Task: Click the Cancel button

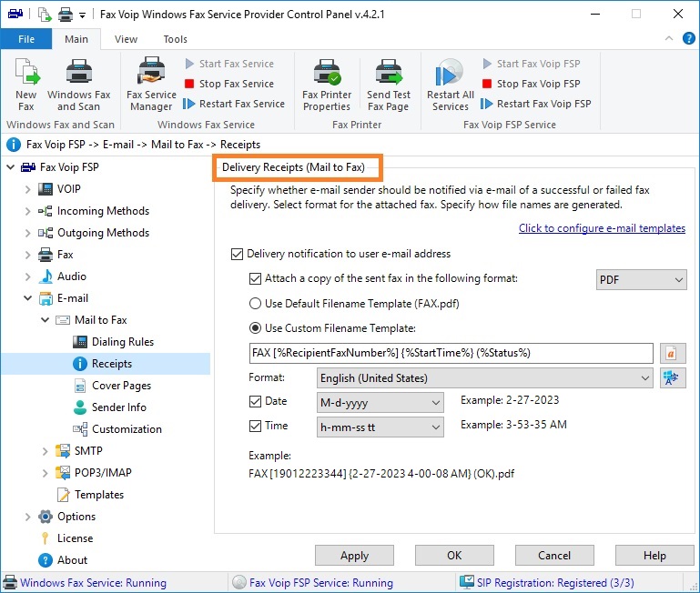Action: [x=554, y=556]
